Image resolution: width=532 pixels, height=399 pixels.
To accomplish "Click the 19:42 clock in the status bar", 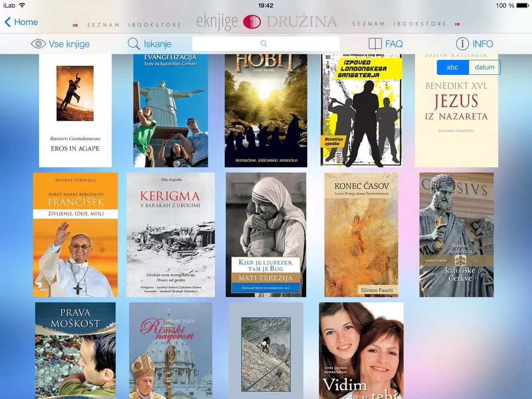I will click(x=266, y=6).
